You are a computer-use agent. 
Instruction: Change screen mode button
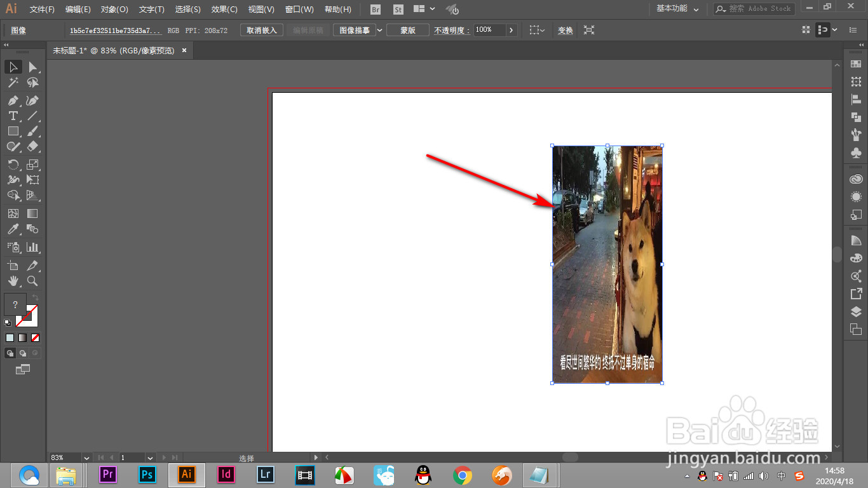tap(22, 369)
